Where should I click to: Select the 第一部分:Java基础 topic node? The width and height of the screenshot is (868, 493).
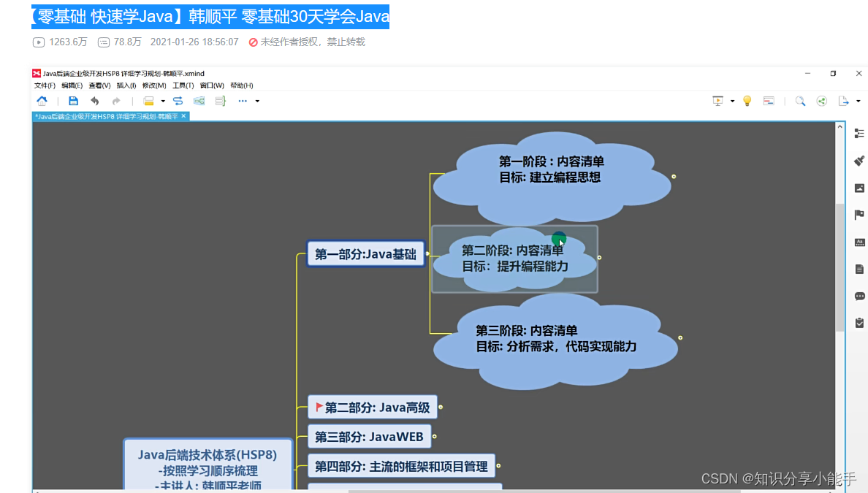coord(365,254)
